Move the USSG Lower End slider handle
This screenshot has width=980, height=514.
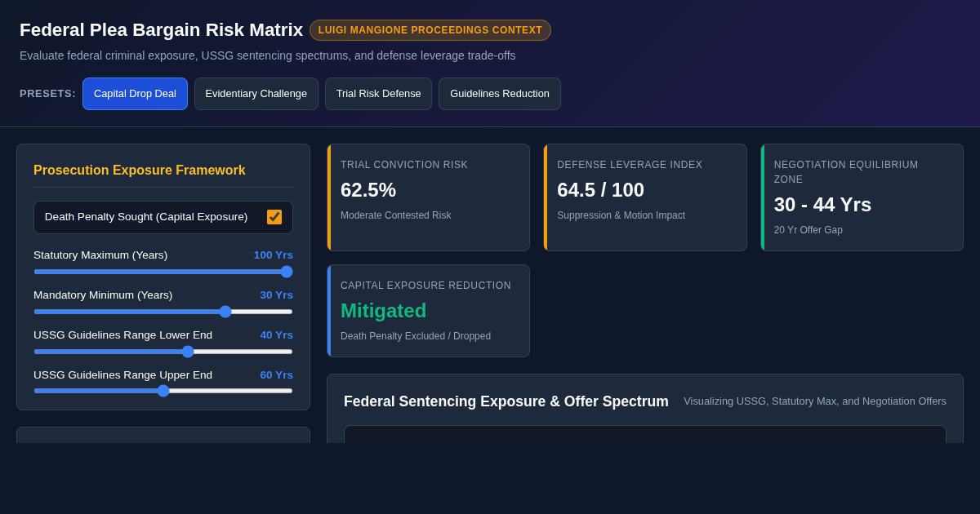188,352
